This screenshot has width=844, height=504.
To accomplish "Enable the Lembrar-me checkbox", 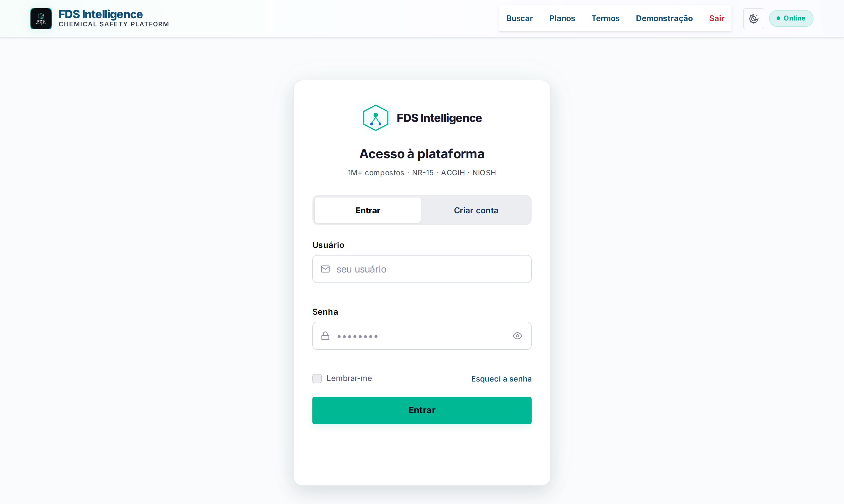I will [317, 378].
